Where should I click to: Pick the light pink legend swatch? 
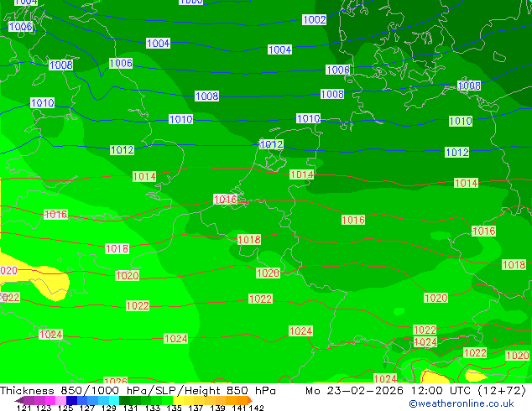(60, 400)
